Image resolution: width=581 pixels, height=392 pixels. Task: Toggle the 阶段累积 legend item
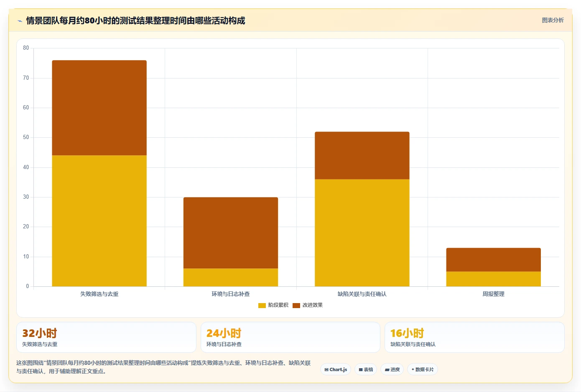point(273,305)
